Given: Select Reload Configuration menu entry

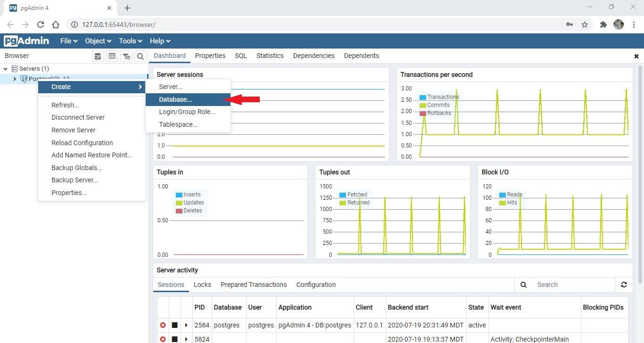Looking at the screenshot, I should (92, 143).
